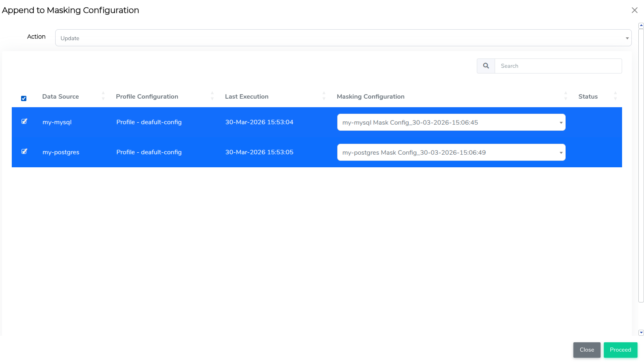Sort by Data Source column arrows
This screenshot has height=363, width=644.
[x=103, y=96]
